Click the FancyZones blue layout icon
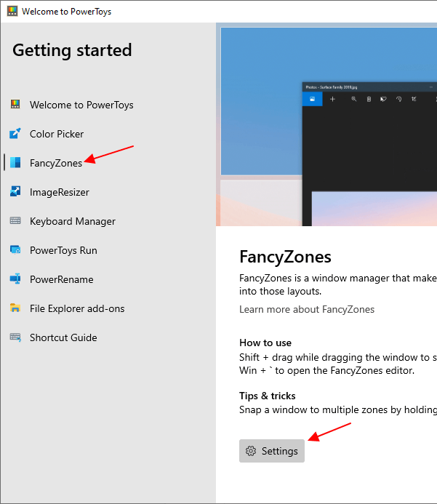Screen dimensions: 437x504 (15, 162)
